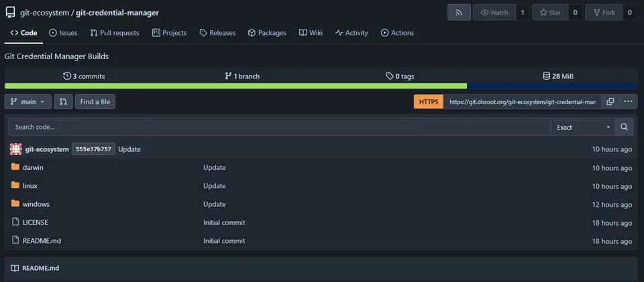644x282 pixels.
Task: Click the book icon in README header
Action: (15, 268)
